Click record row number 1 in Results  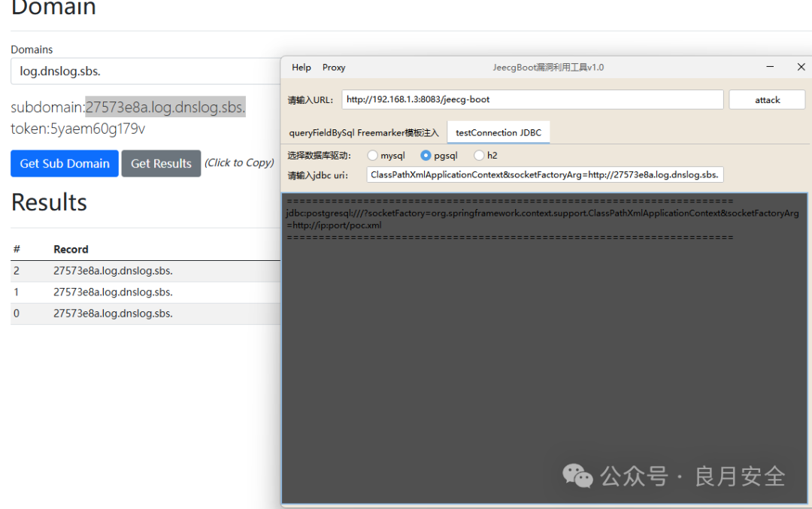pos(145,292)
